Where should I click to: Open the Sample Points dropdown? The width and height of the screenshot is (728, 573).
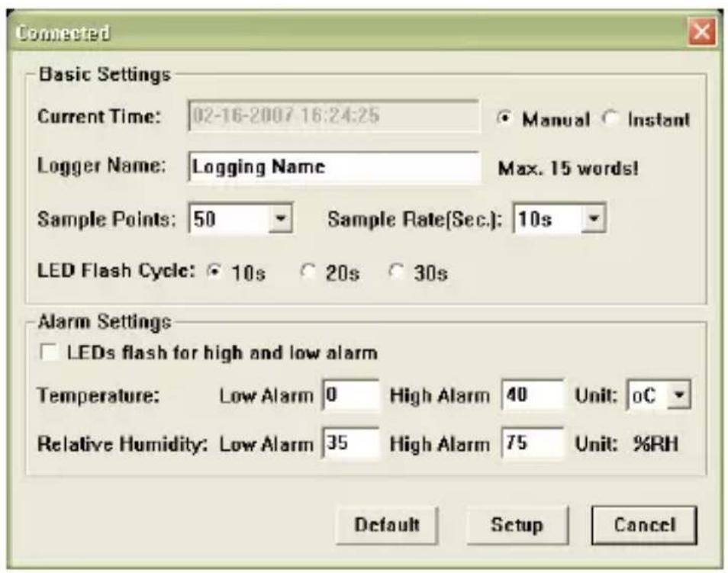pyautogui.click(x=280, y=217)
